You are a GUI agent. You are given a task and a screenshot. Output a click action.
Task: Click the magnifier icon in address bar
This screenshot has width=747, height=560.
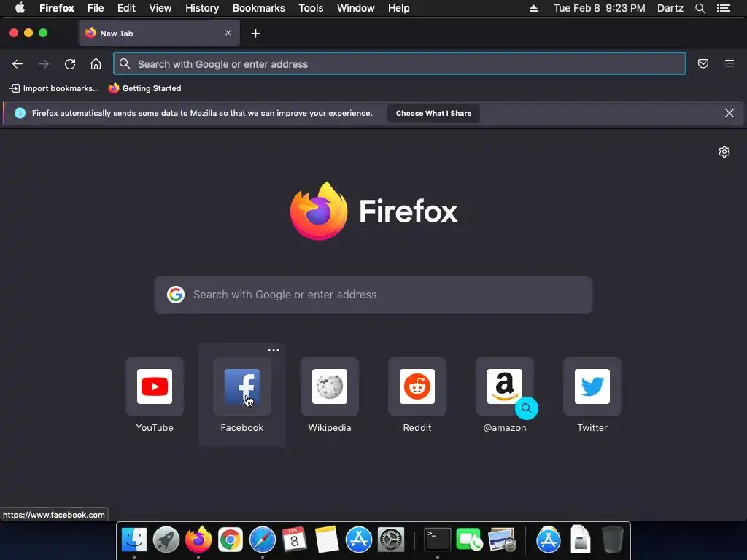[x=125, y=63]
